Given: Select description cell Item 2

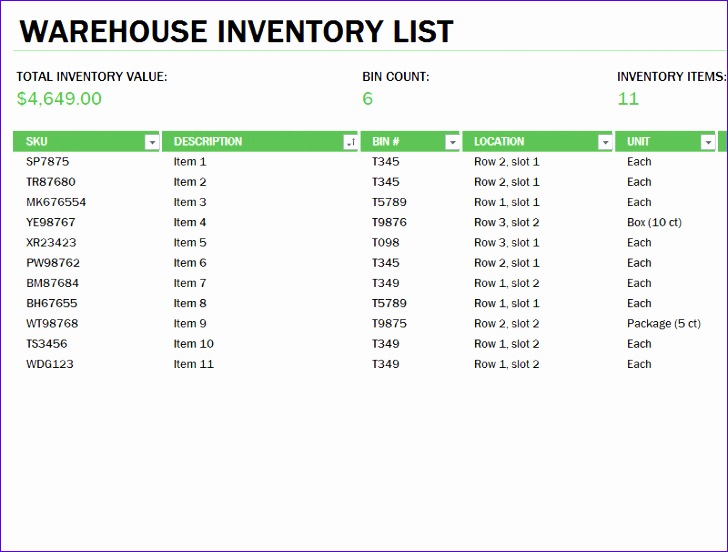Looking at the screenshot, I should pos(190,182).
